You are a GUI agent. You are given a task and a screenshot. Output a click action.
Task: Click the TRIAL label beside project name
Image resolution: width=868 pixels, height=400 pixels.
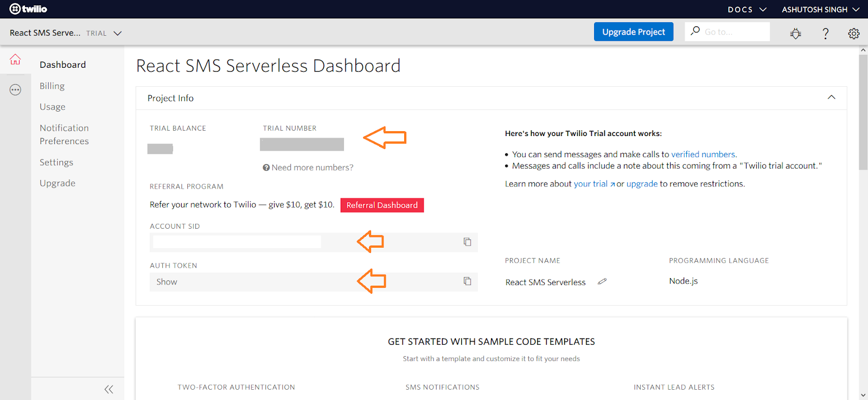(97, 33)
